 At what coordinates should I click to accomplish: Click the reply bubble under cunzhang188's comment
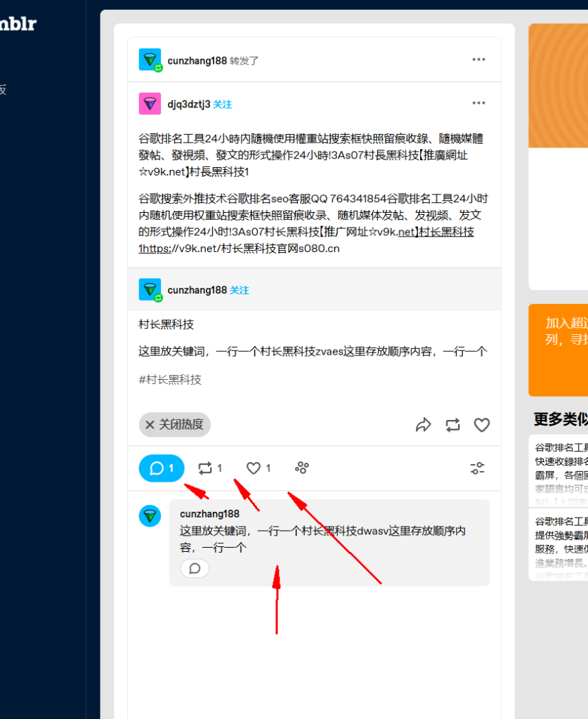coord(194,568)
